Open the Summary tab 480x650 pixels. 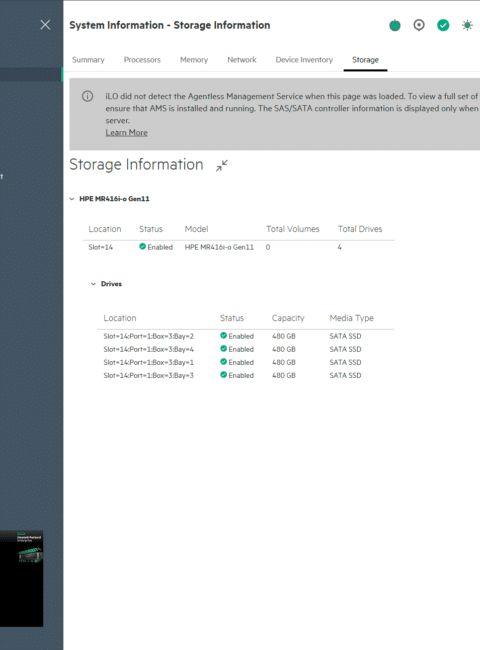(88, 60)
